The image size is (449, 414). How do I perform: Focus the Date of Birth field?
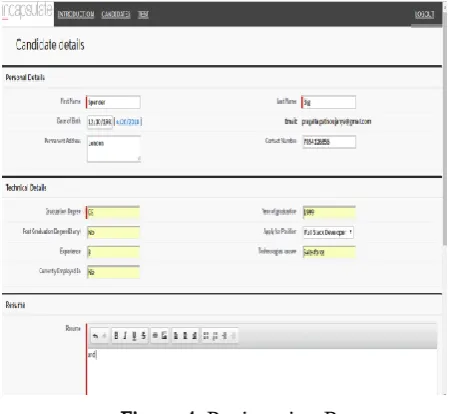pos(100,122)
